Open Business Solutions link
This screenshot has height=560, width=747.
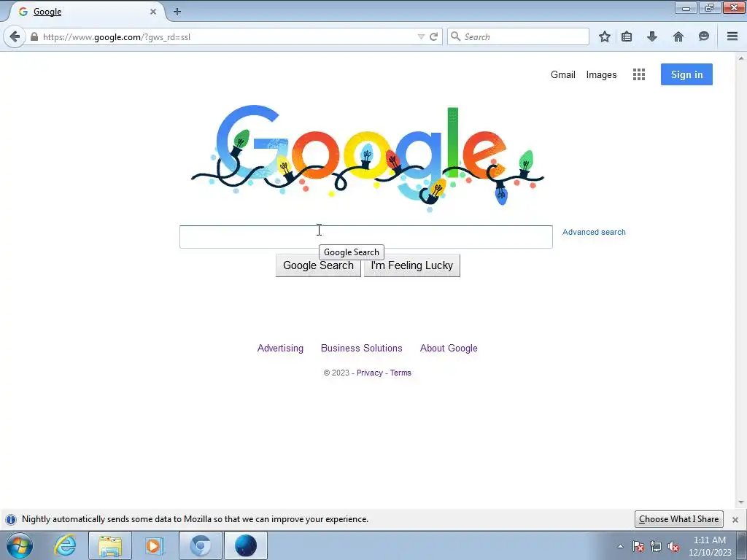click(362, 348)
